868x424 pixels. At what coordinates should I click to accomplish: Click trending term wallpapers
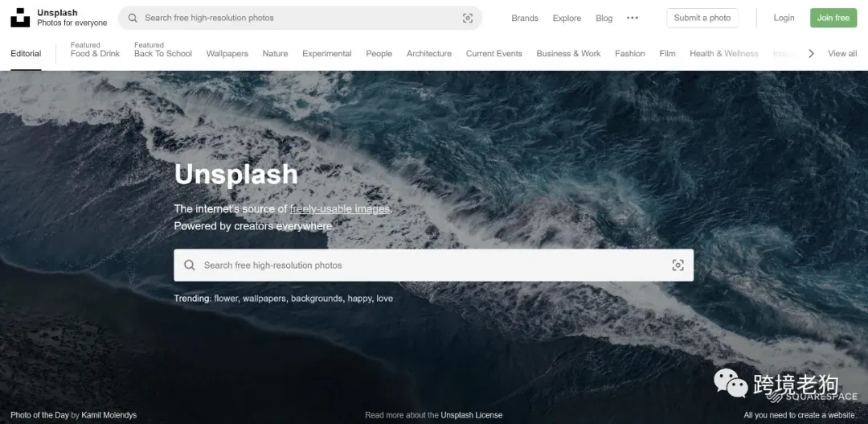click(x=264, y=298)
